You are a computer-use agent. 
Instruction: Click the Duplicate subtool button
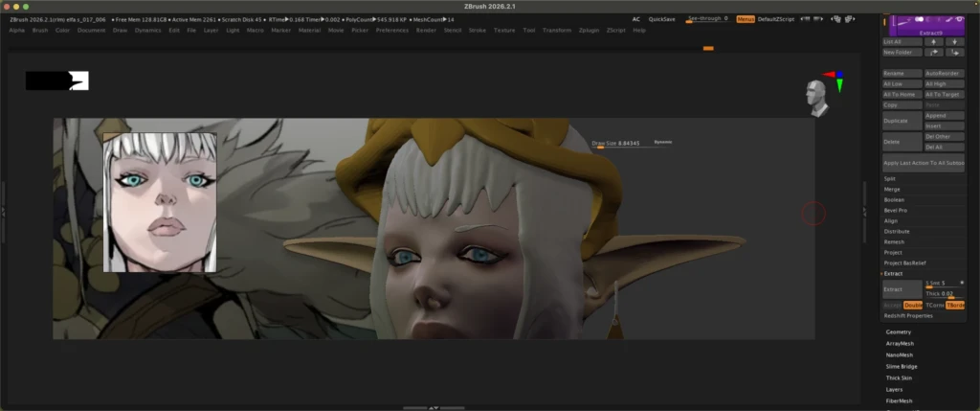click(902, 121)
